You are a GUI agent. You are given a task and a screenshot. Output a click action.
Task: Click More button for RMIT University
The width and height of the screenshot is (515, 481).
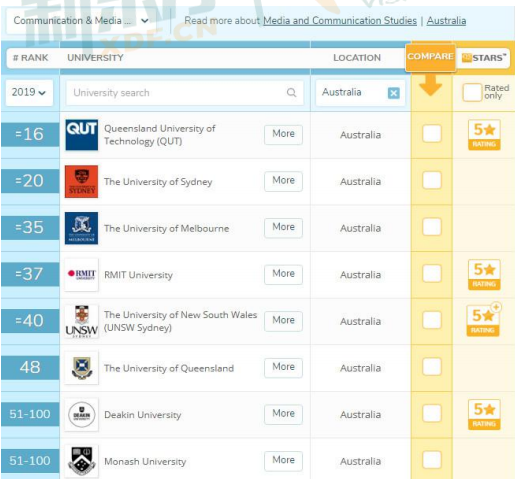click(283, 274)
